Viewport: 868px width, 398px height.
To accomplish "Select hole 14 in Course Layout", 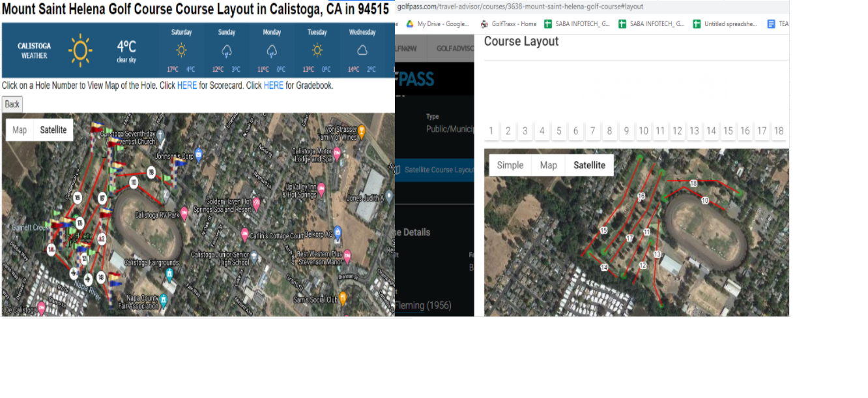I will pos(711,131).
